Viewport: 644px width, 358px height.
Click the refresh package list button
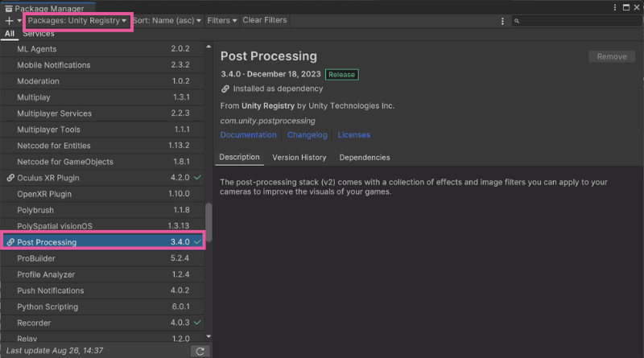click(200, 351)
